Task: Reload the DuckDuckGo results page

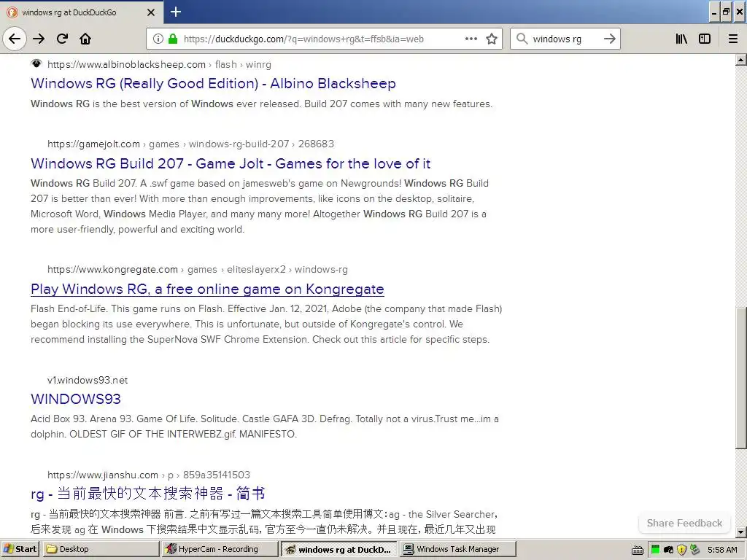Action: pos(63,39)
